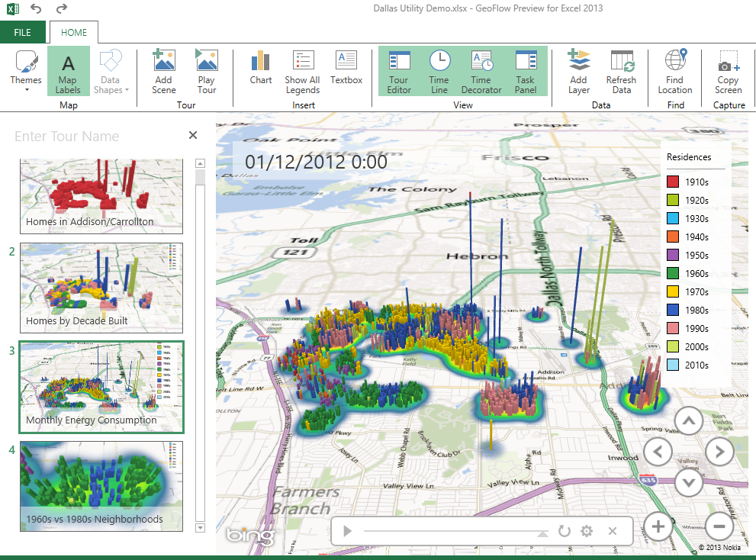Switch to the HOME tab
The height and width of the screenshot is (560, 756).
[74, 32]
